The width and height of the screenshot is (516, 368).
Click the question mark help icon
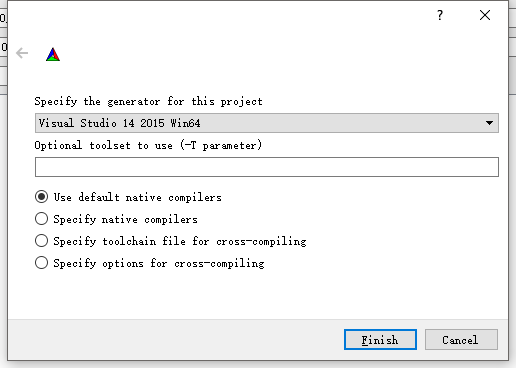[x=440, y=15]
